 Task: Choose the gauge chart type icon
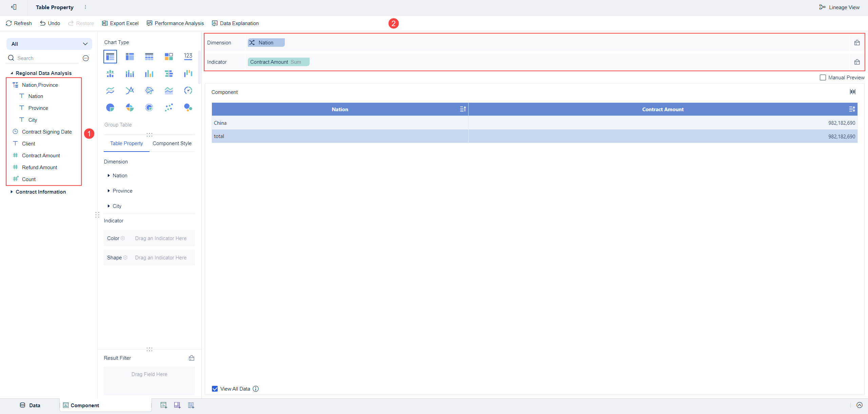[188, 90]
